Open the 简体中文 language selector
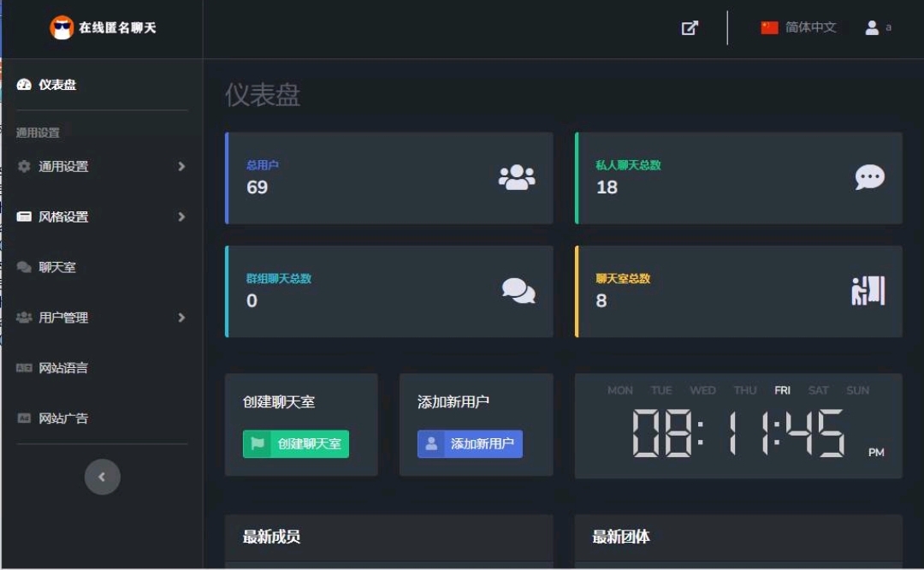This screenshot has width=924, height=570. point(810,27)
